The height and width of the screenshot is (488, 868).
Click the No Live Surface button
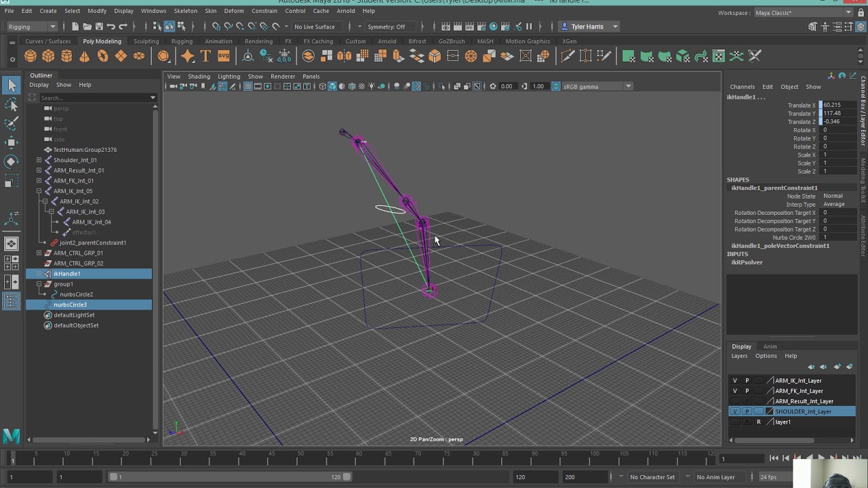(x=315, y=27)
